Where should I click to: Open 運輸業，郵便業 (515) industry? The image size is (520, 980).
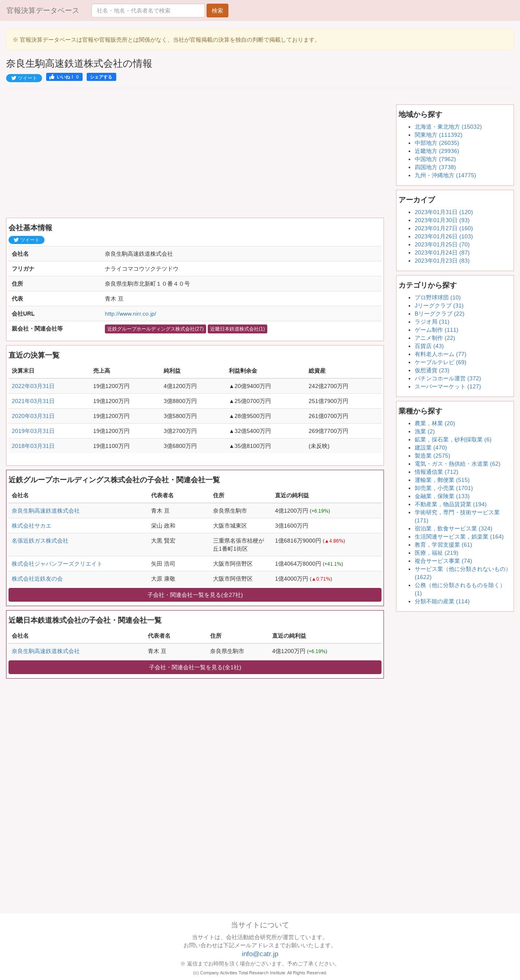442,480
